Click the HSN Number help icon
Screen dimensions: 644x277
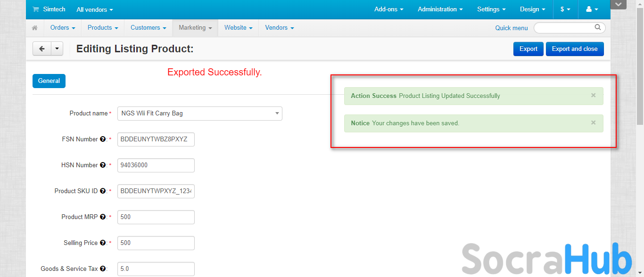(x=102, y=165)
